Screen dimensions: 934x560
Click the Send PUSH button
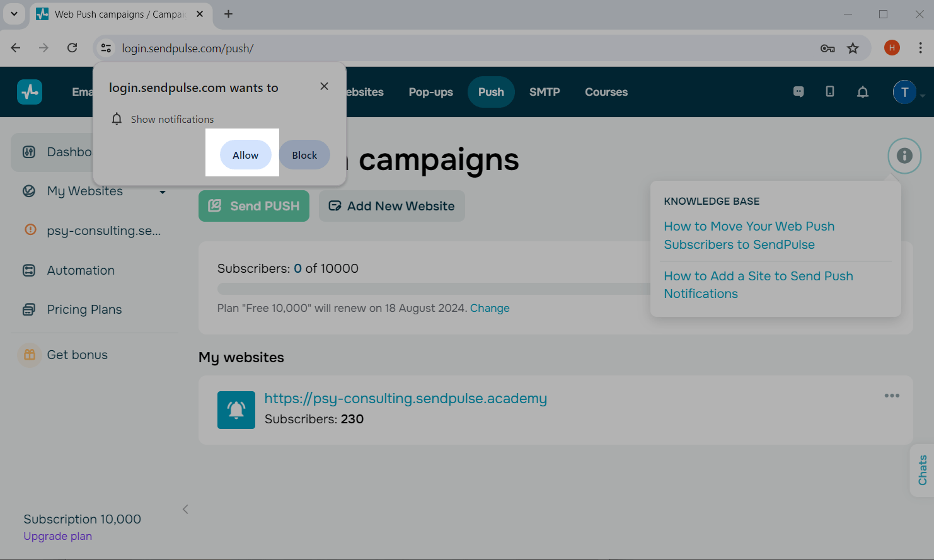pyautogui.click(x=254, y=206)
